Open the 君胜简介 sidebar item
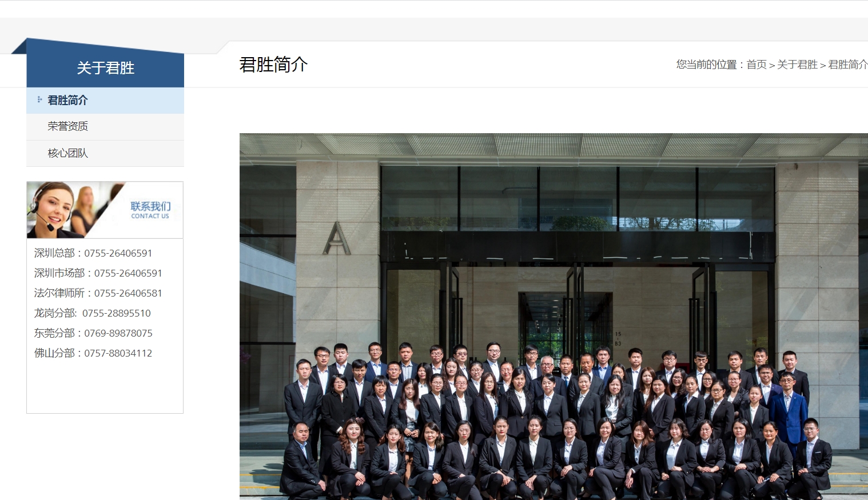Screen dimensions: 868x500 click(x=105, y=100)
